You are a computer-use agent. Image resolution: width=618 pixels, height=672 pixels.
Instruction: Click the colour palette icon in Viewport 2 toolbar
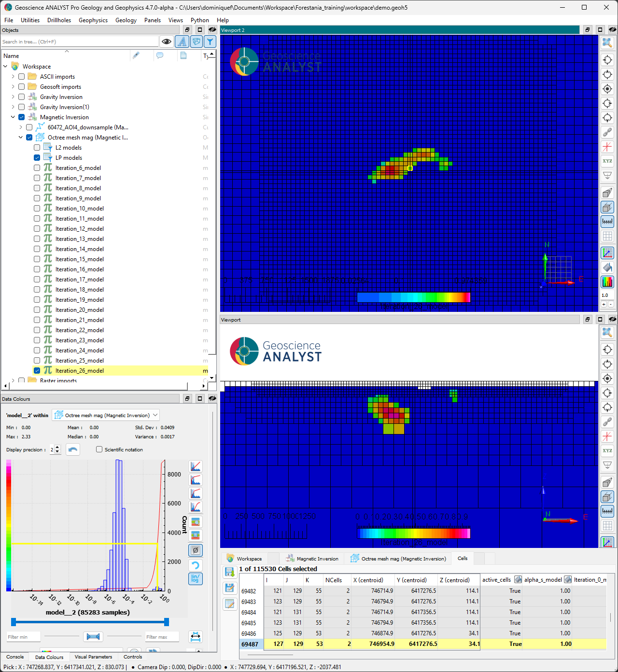607,281
